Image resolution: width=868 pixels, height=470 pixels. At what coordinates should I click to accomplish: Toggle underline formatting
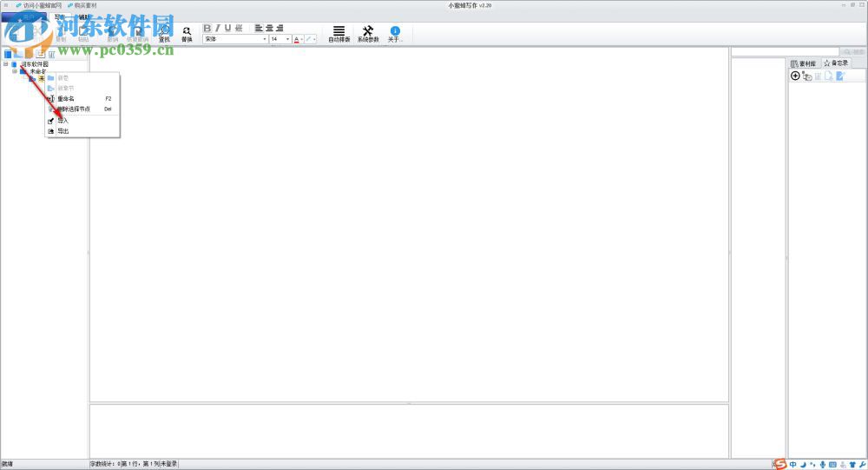pyautogui.click(x=227, y=28)
